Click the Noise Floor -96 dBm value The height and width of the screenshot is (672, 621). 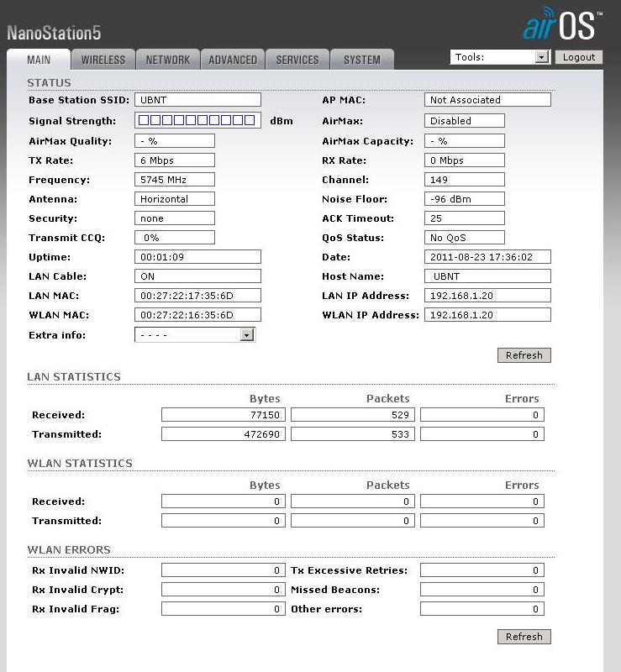pos(465,199)
